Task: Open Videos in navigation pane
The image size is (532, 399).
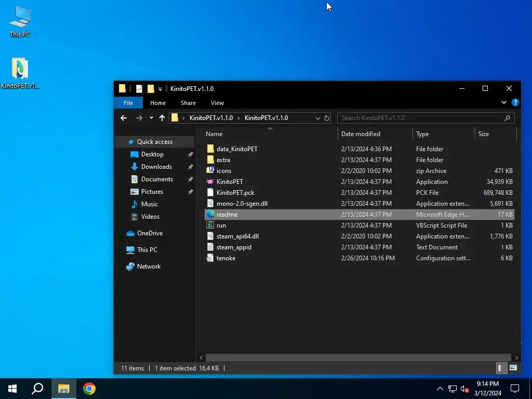Action: click(x=150, y=217)
